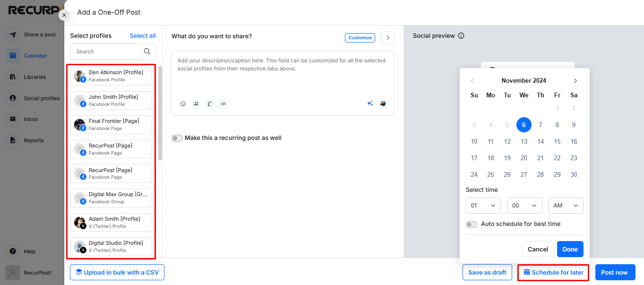Select November 13 in calendar
644x285 pixels.
click(524, 141)
